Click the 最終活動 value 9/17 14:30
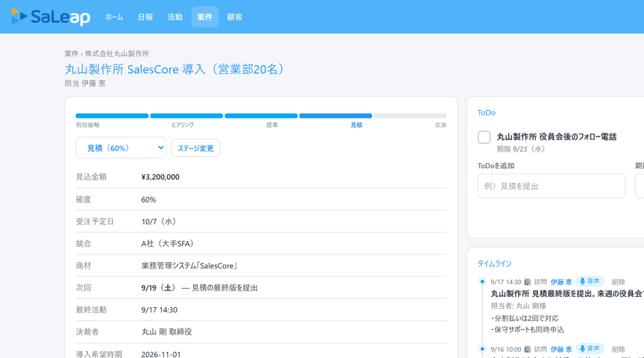 (x=159, y=310)
